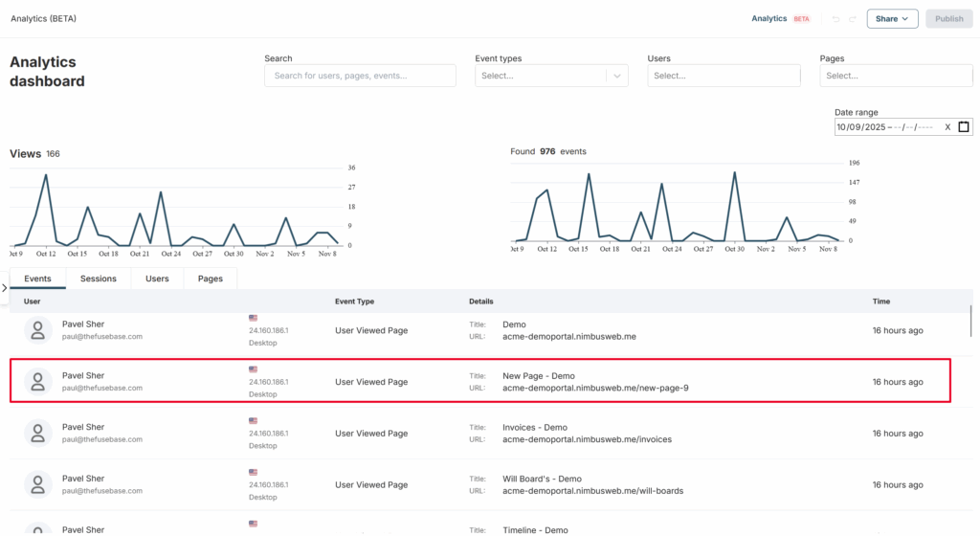Open the Event types dropdown
Image resolution: width=980 pixels, height=536 pixels.
(551, 76)
